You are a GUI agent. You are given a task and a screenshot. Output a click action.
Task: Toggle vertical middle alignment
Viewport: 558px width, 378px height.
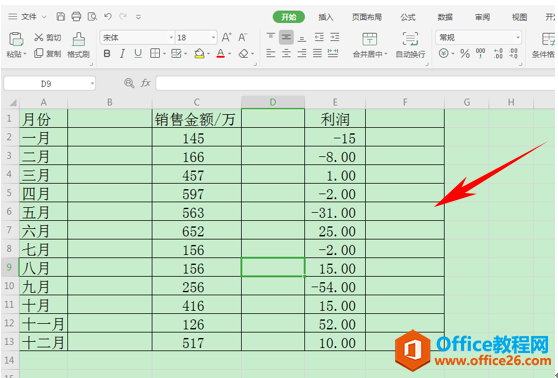pos(286,37)
